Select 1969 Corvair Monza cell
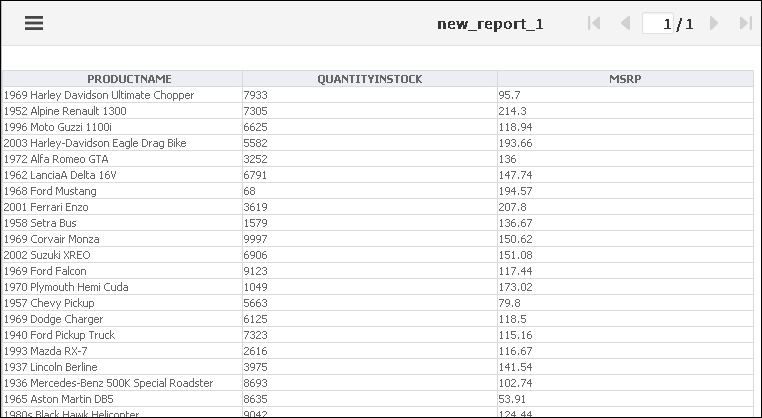 [122, 239]
